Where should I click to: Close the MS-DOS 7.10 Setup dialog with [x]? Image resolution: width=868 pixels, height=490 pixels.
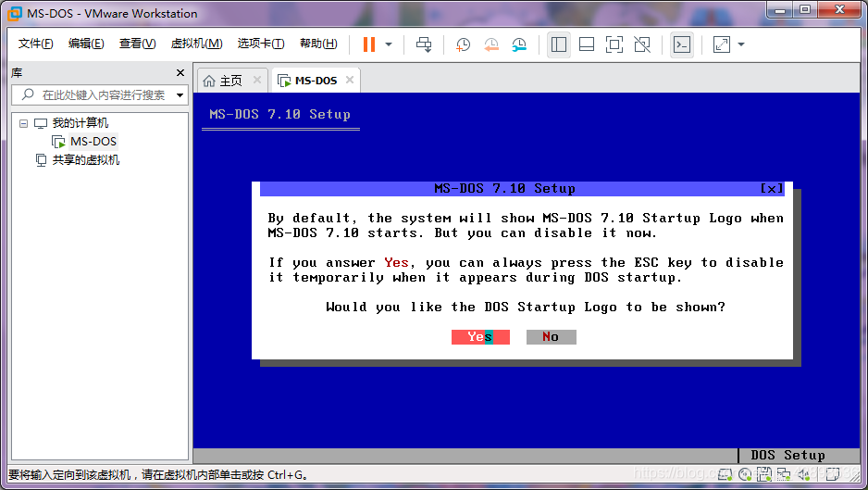point(772,188)
